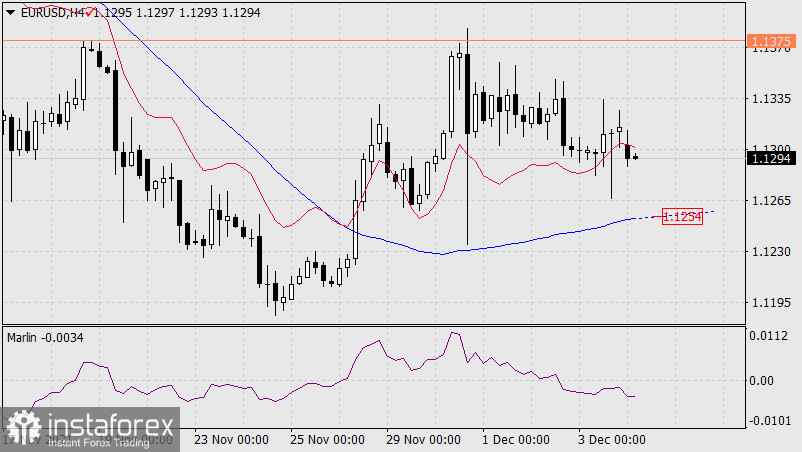The image size is (802, 452).
Task: Click the 0.00 Marlin scale label
Action: tap(764, 380)
